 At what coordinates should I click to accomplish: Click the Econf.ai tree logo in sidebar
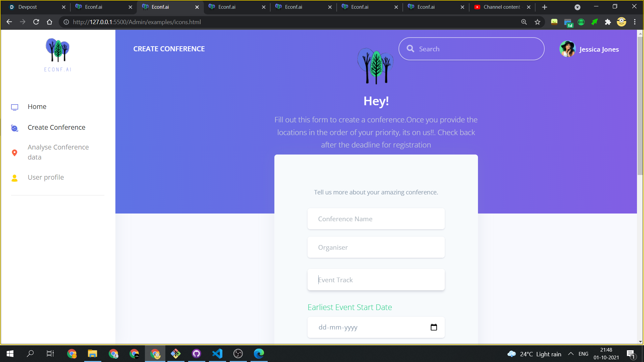tap(58, 50)
